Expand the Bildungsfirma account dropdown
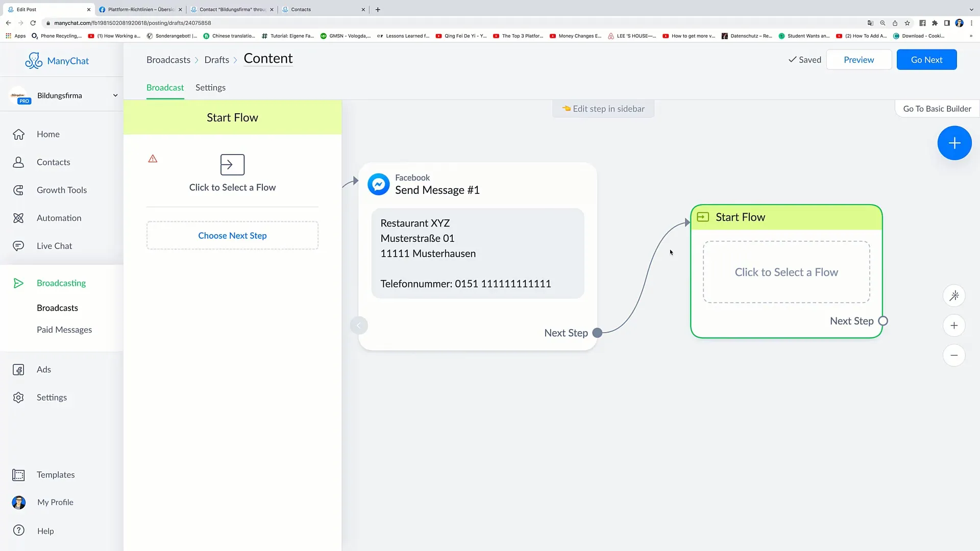 click(115, 95)
